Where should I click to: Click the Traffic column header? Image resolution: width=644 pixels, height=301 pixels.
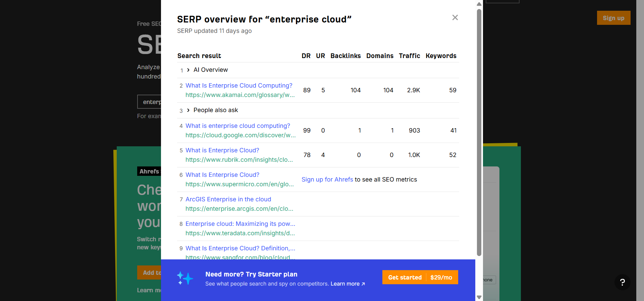pos(410,56)
